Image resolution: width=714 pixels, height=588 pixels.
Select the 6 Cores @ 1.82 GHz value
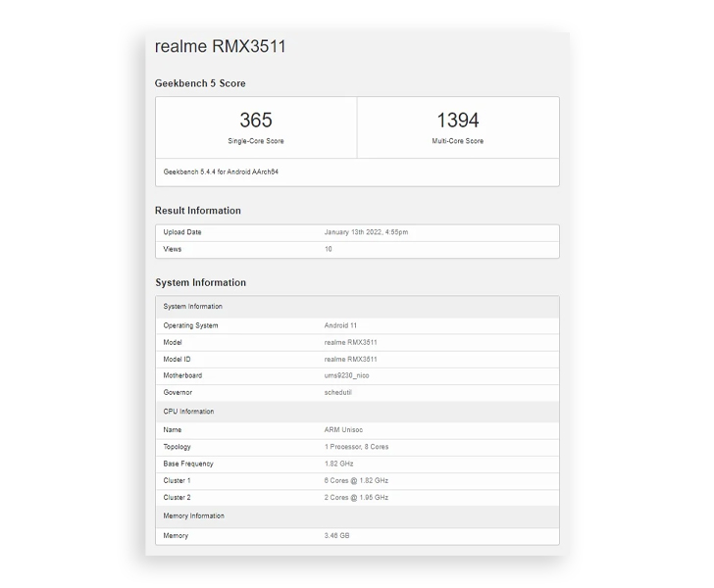[x=356, y=480]
